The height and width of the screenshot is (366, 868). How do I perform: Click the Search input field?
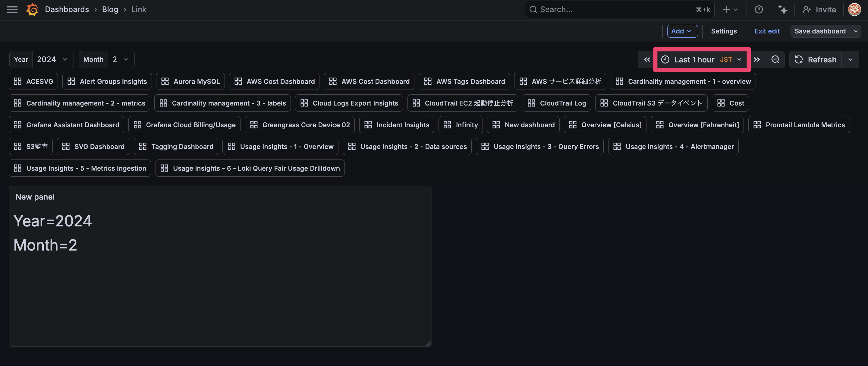click(613, 9)
